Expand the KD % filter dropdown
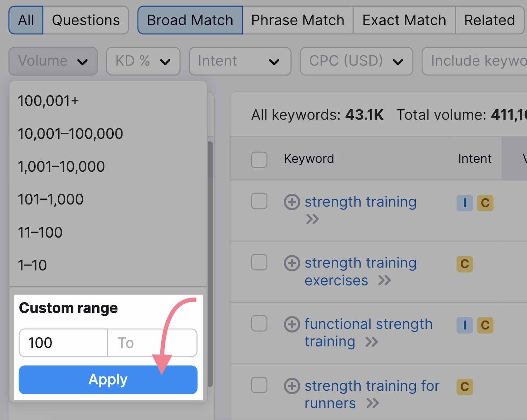527x420 pixels. point(143,61)
